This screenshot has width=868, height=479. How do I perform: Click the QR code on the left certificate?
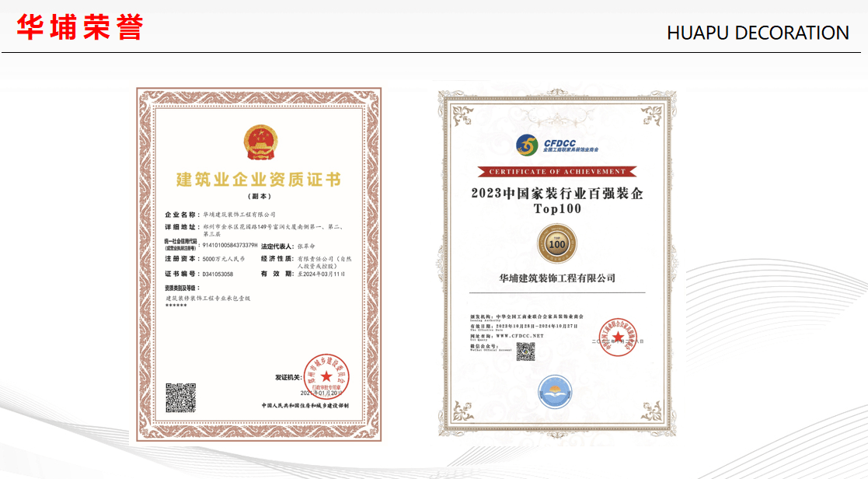pos(180,397)
